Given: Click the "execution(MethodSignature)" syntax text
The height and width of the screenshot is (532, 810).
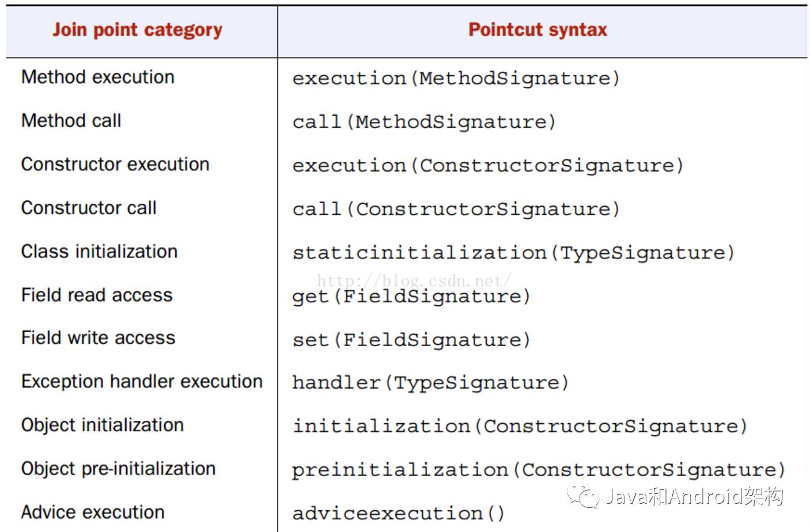Looking at the screenshot, I should pos(456,78).
